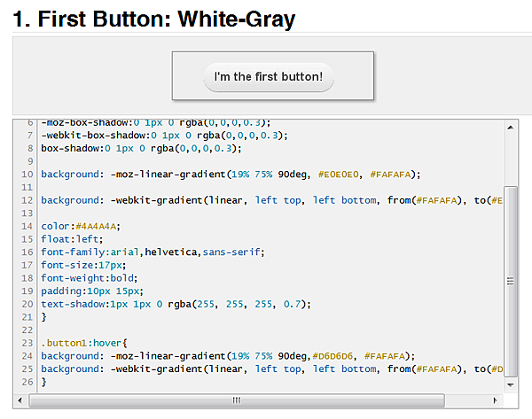Click the "I'm the first button!" button
Image resolution: width=532 pixels, height=419 pixels.
[x=269, y=76]
